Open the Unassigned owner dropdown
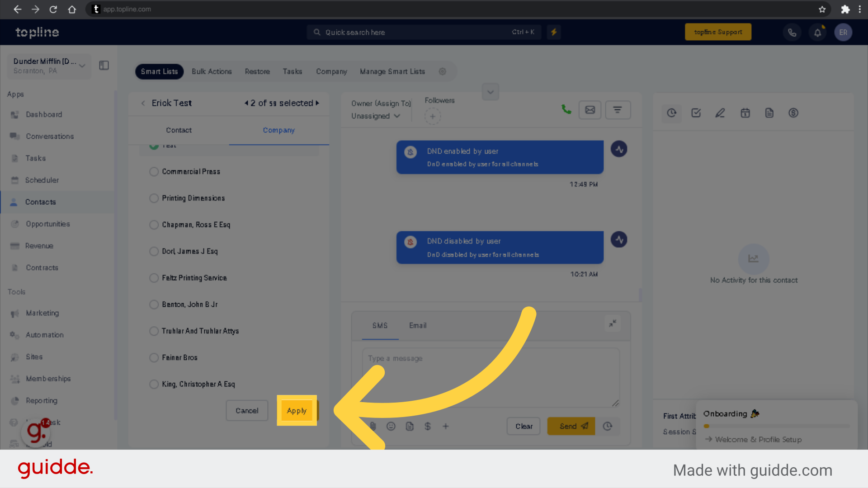The image size is (868, 488). pyautogui.click(x=376, y=116)
